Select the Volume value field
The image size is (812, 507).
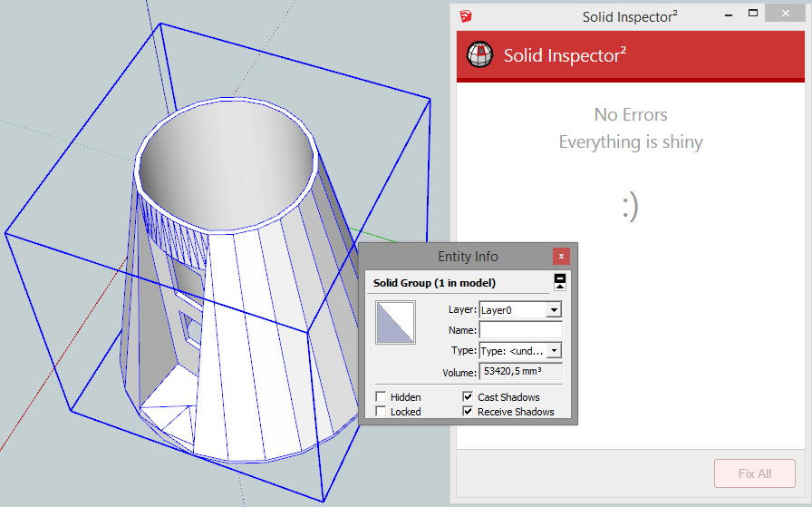pyautogui.click(x=520, y=372)
